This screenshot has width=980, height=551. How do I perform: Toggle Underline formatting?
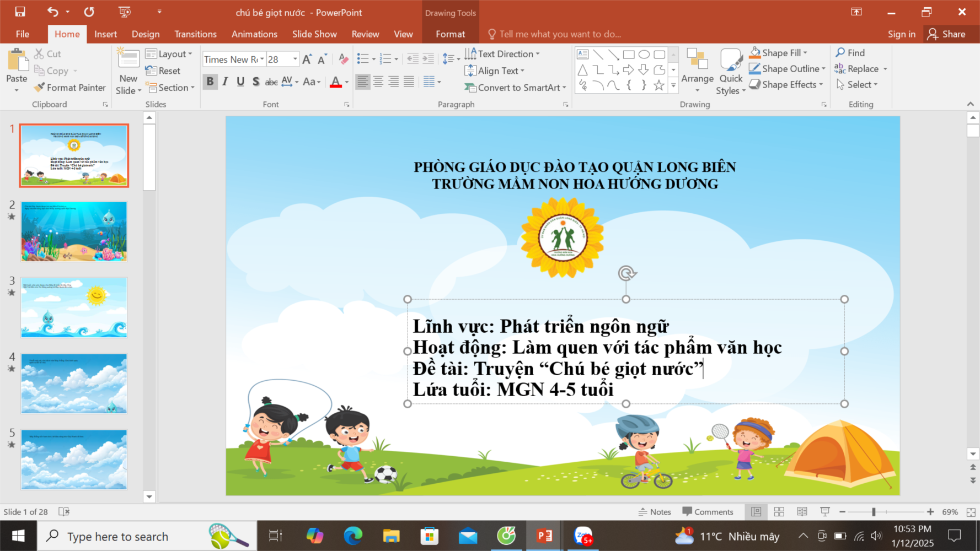[x=240, y=82]
